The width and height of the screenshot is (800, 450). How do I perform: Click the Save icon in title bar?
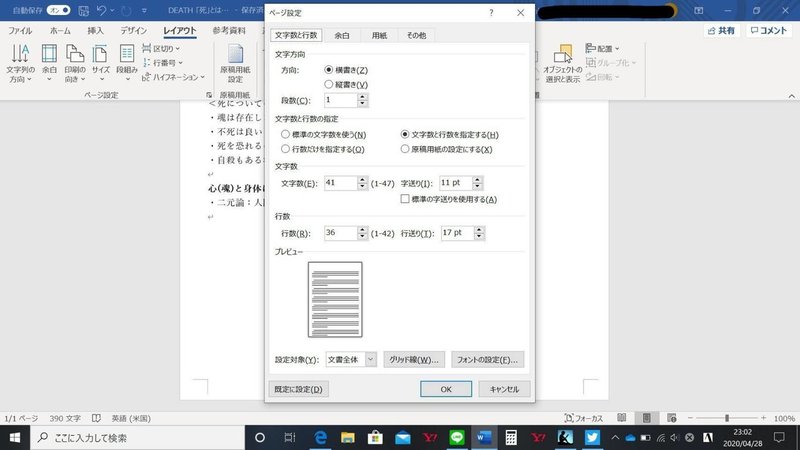(x=84, y=10)
